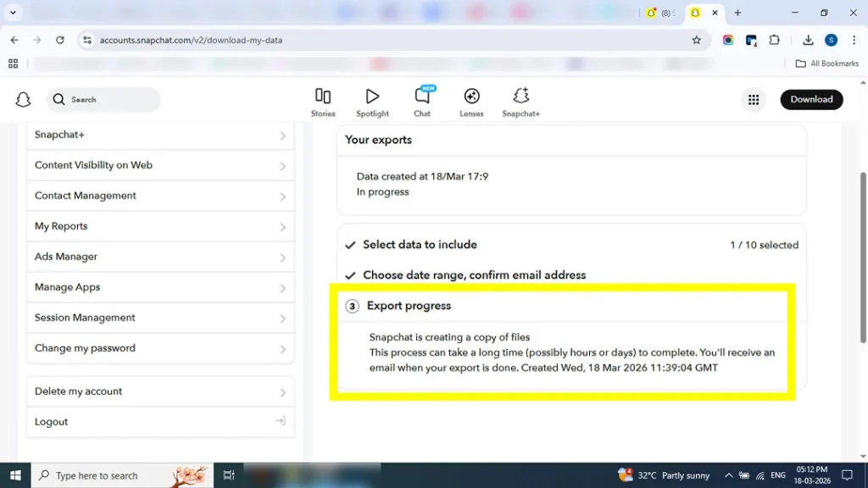
Task: Select the Spotlight icon
Action: [x=372, y=99]
